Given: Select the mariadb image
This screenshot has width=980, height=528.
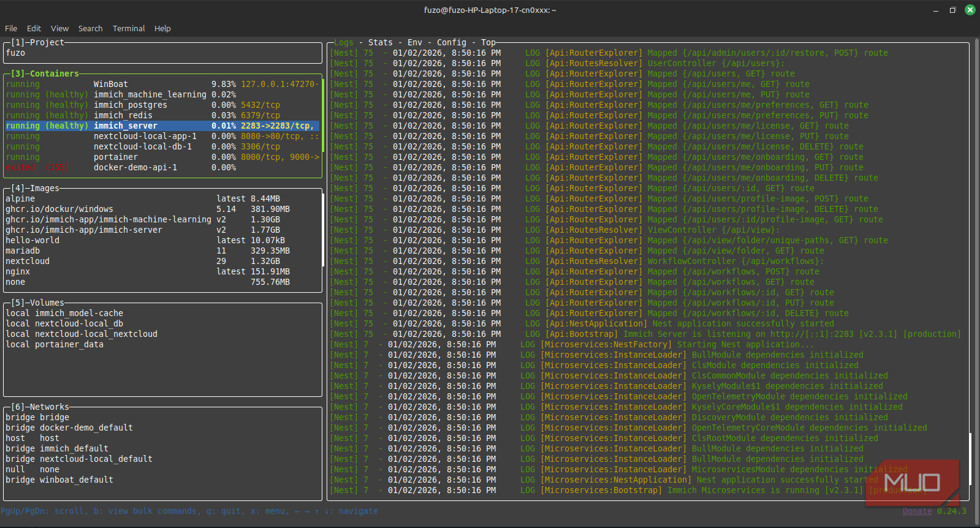Looking at the screenshot, I should click(x=162, y=251).
